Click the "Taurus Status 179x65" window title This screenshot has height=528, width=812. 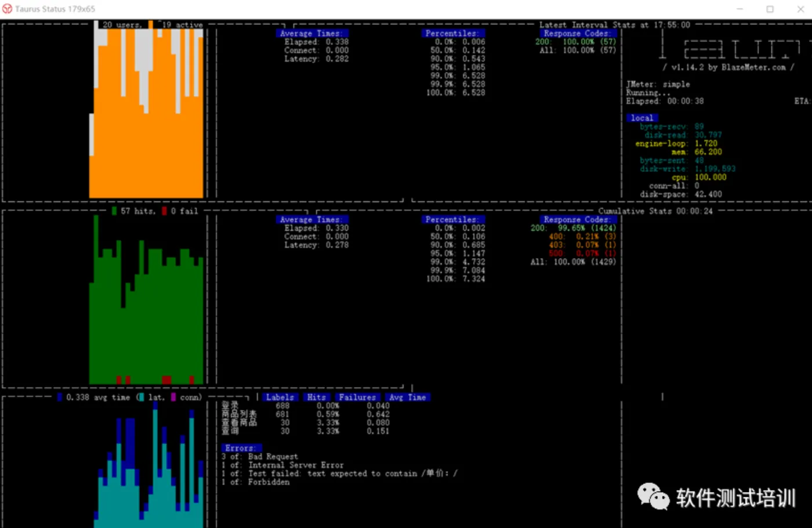tap(55, 9)
